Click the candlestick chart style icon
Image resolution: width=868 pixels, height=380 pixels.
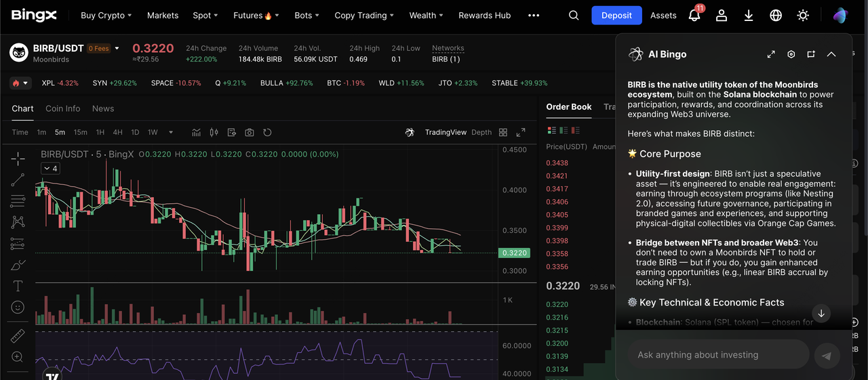pos(214,132)
